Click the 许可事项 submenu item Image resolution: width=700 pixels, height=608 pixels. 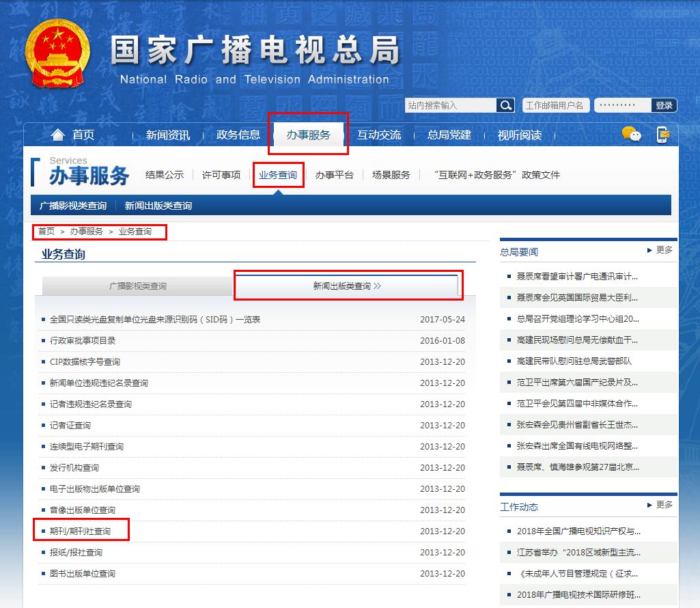[220, 174]
